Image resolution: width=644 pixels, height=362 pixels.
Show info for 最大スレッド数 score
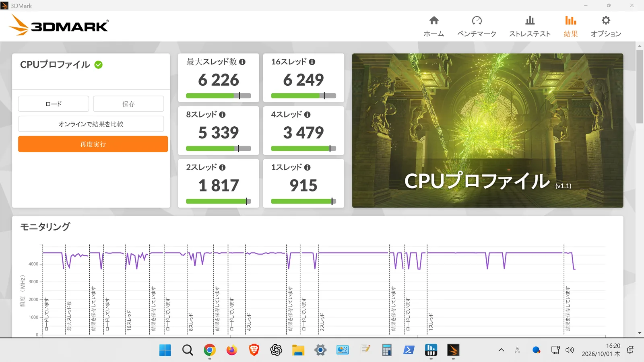(x=242, y=62)
